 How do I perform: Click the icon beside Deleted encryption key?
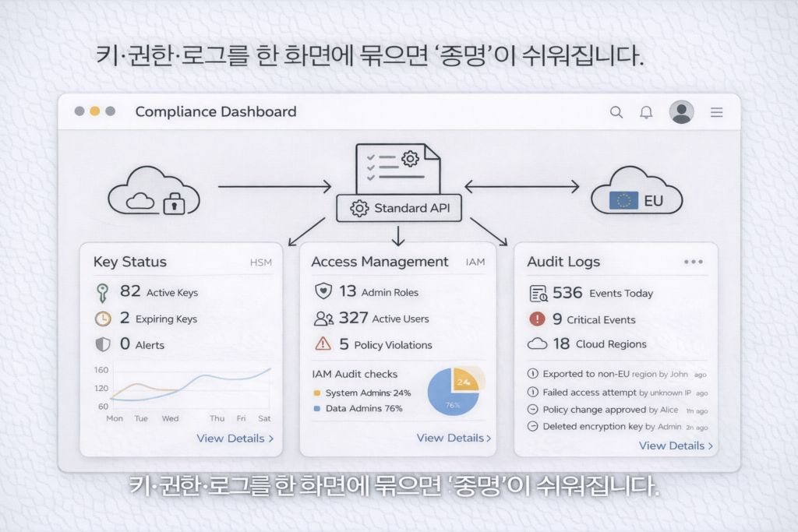click(532, 426)
